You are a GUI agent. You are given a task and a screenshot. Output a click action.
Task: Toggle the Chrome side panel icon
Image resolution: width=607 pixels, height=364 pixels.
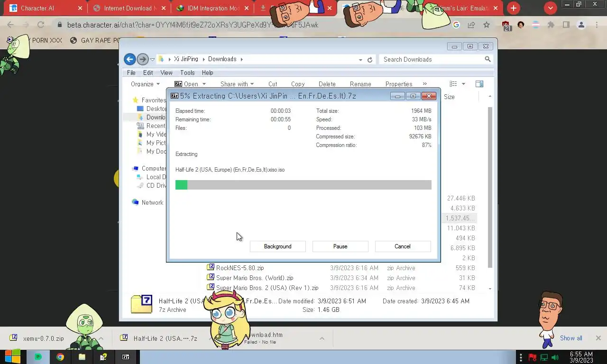click(x=566, y=25)
